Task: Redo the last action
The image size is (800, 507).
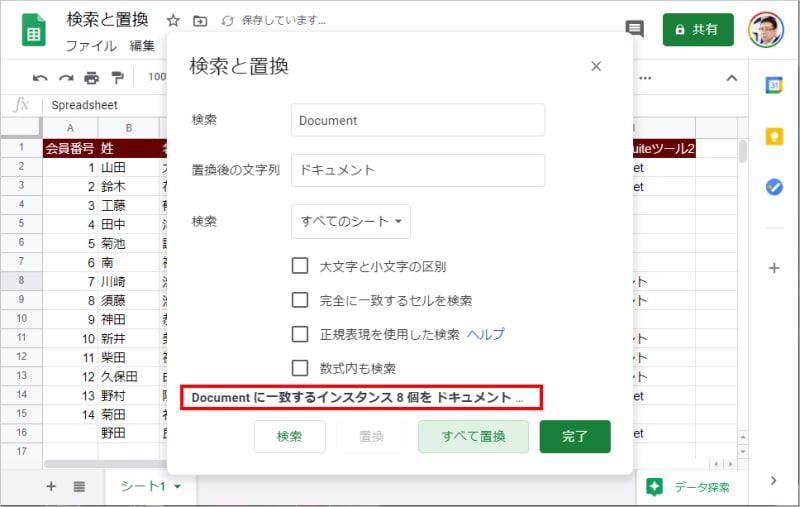Action: click(66, 78)
